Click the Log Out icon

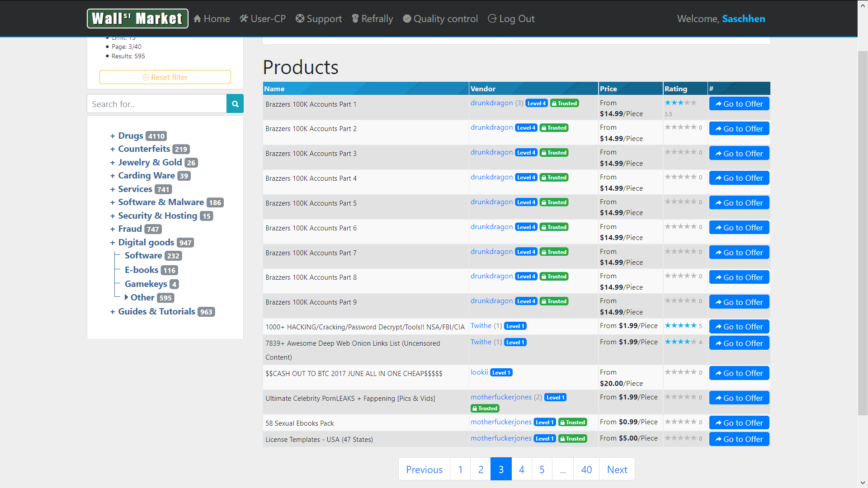coord(492,19)
